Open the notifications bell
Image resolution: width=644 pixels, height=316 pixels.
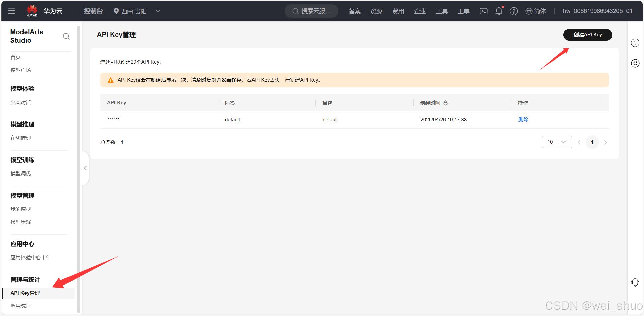[x=499, y=11]
